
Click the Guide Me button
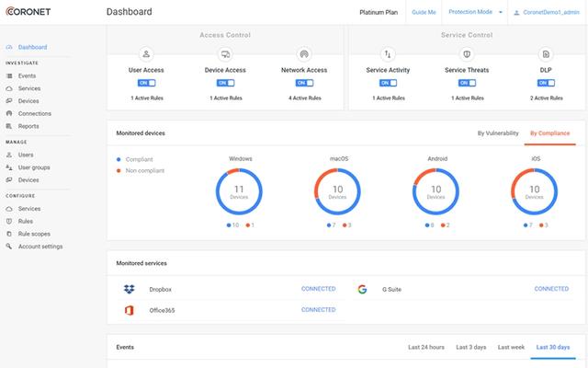coord(424,13)
